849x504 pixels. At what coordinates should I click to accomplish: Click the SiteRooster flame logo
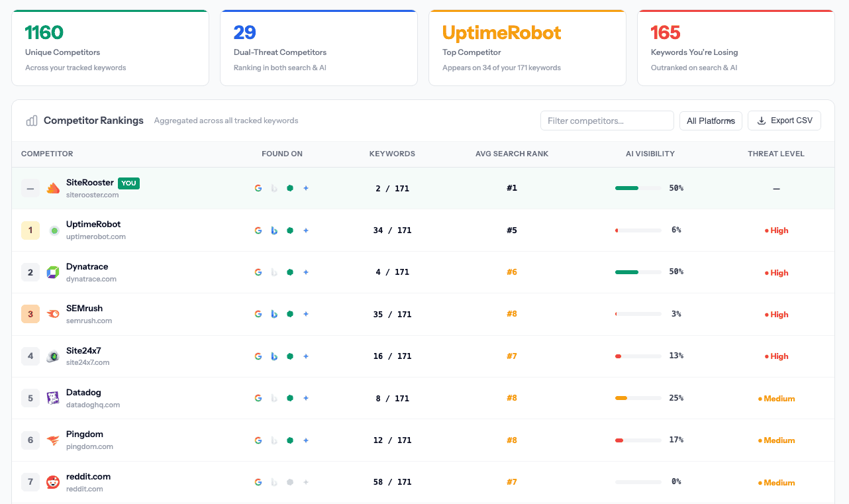(x=53, y=189)
